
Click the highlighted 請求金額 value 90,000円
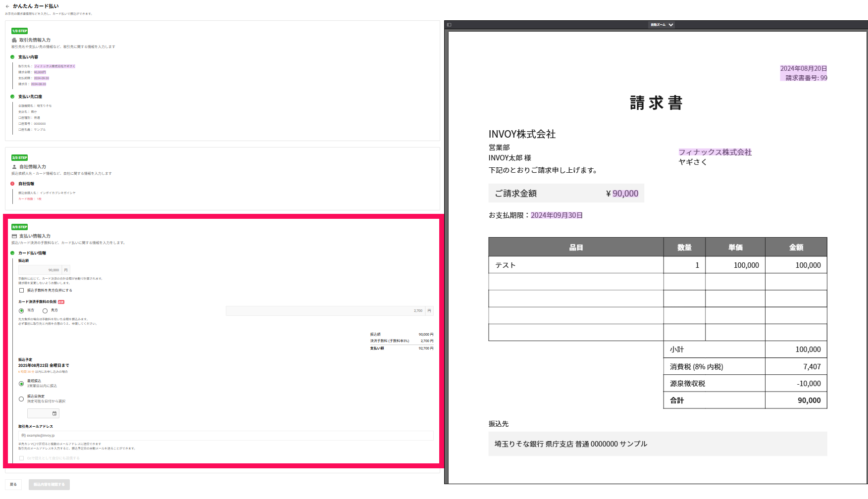[x=40, y=72]
